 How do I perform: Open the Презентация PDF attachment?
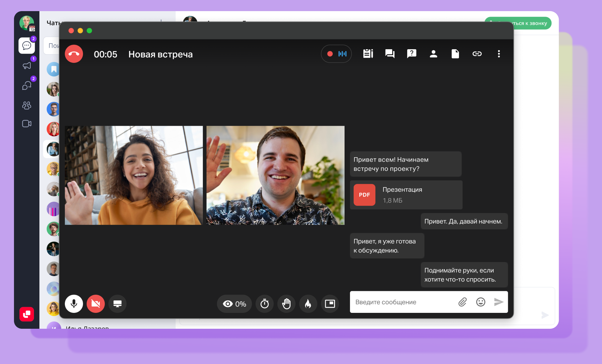[406, 195]
